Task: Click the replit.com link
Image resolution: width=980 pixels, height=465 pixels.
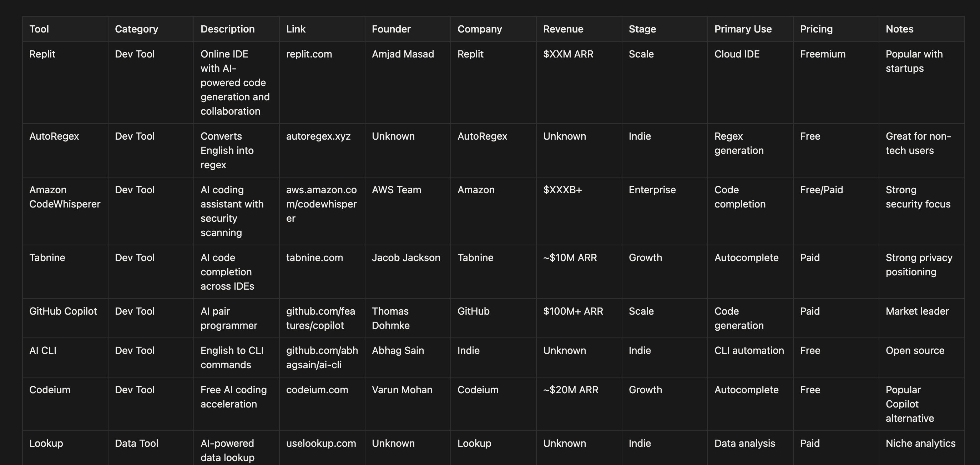Action: (x=309, y=54)
